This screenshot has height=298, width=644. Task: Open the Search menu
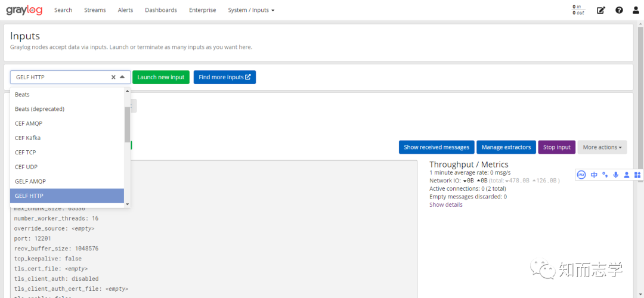(63, 10)
